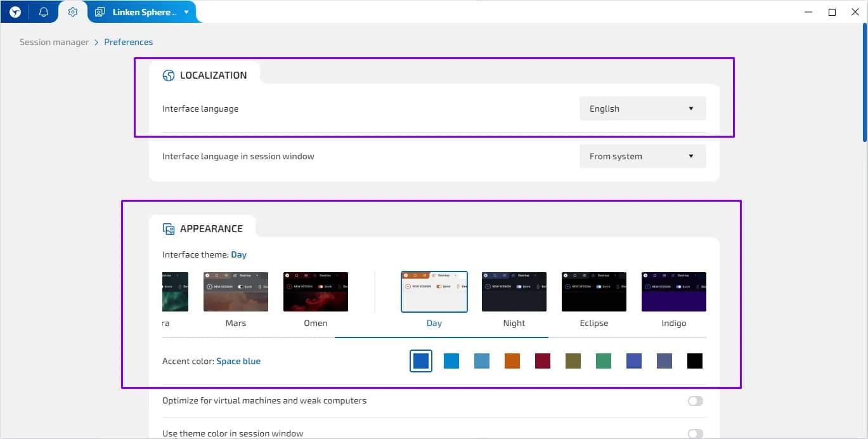Choose the olive accent swatch
This screenshot has width=868, height=439.
(x=573, y=361)
